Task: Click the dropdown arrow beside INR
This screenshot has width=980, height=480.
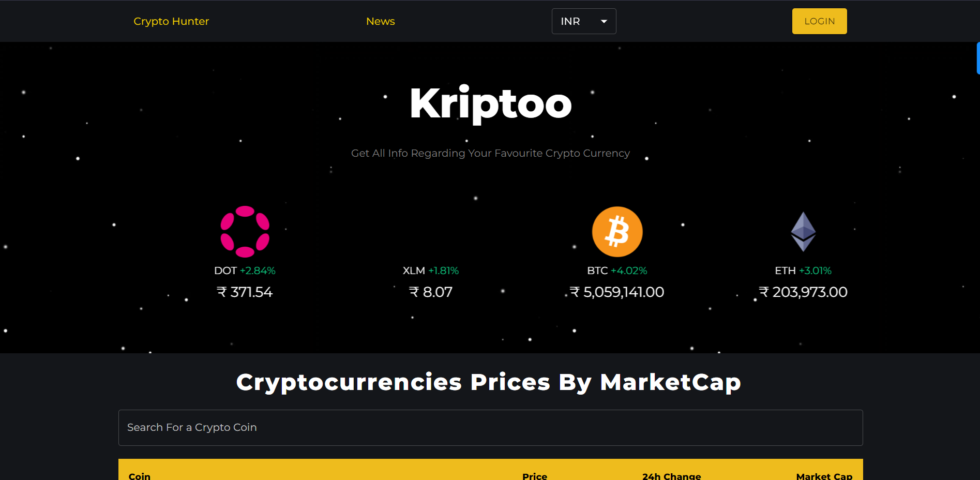Action: [604, 21]
